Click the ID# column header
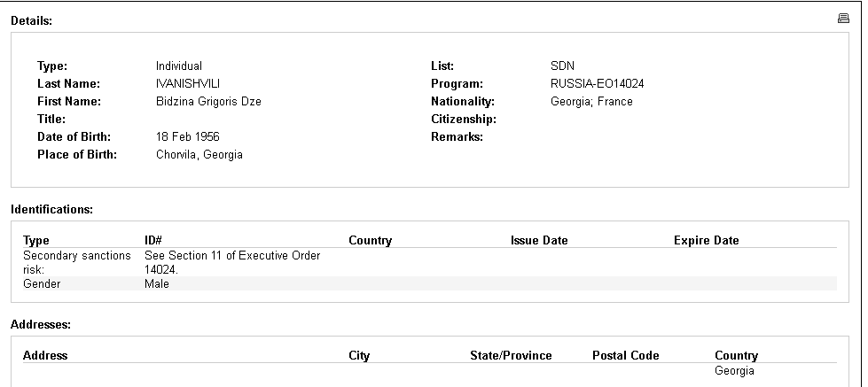This screenshot has height=387, width=868. point(152,241)
